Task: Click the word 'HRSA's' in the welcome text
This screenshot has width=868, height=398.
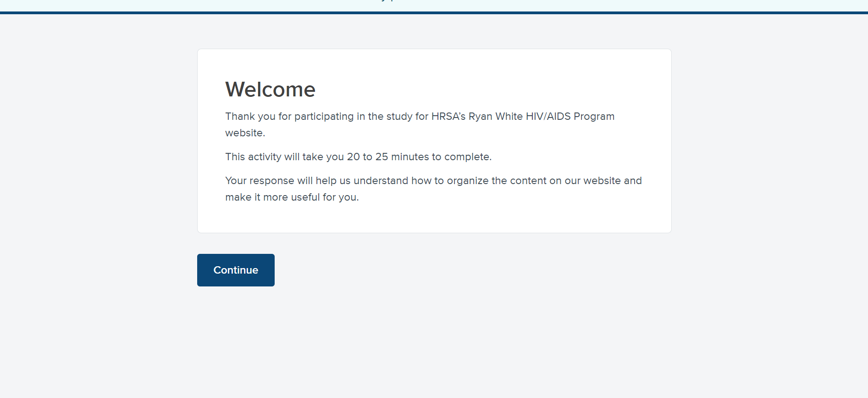Action: (x=448, y=117)
